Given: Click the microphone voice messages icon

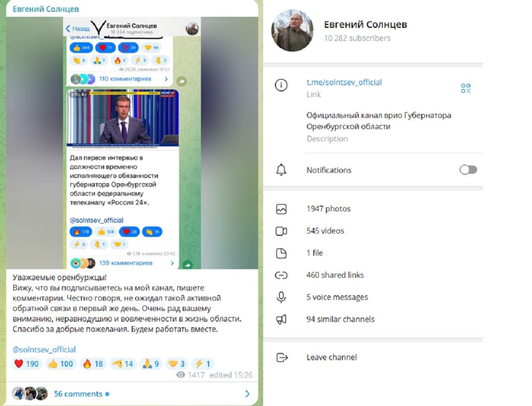Looking at the screenshot, I should tap(281, 297).
